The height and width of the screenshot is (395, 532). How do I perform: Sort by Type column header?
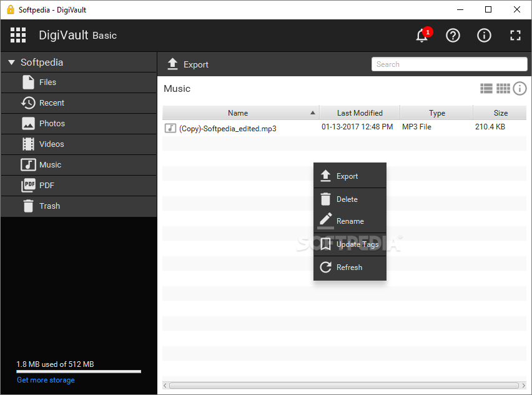436,112
